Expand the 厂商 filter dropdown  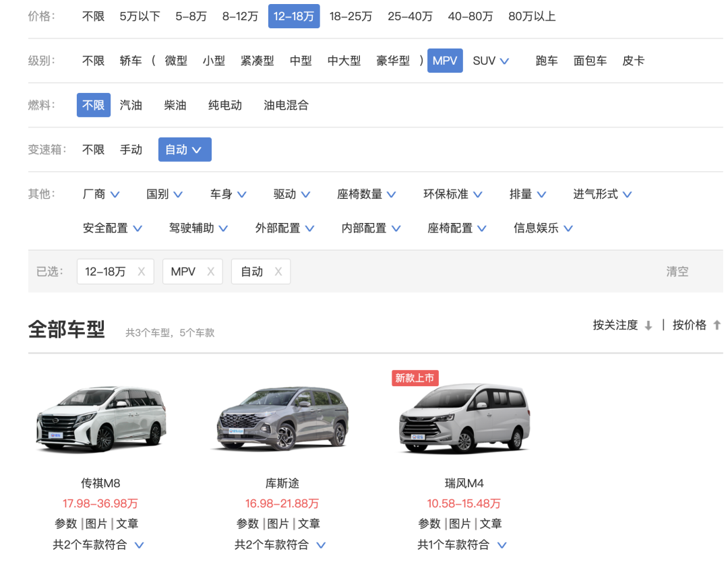[100, 194]
